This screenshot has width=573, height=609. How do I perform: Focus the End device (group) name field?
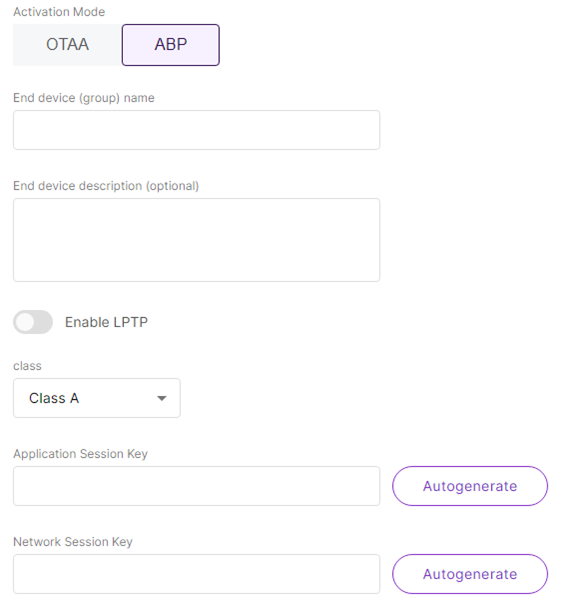pyautogui.click(x=197, y=130)
